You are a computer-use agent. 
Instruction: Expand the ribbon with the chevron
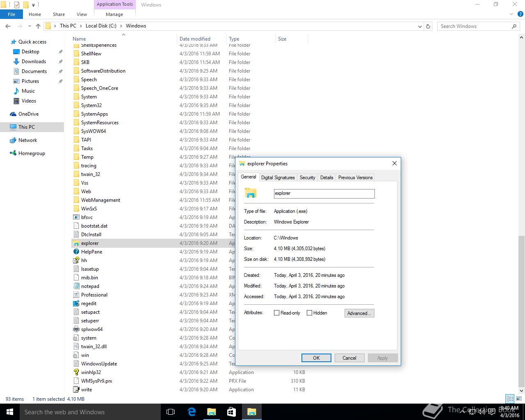(x=511, y=14)
